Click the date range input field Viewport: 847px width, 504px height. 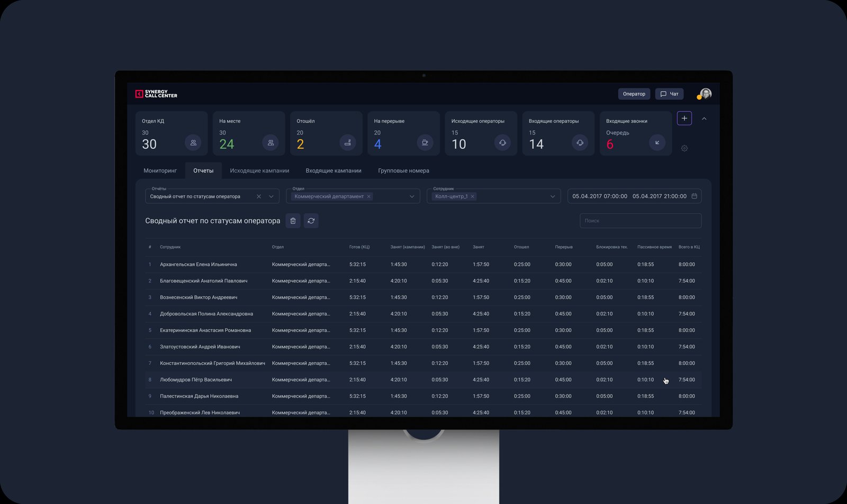tap(634, 196)
